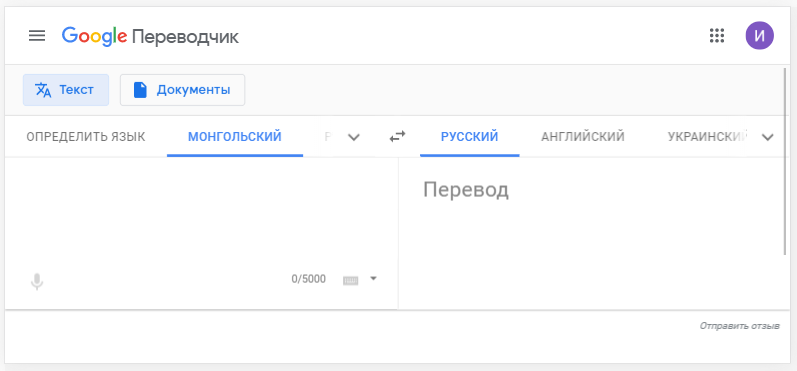Open the hamburger main menu
The width and height of the screenshot is (797, 371).
point(37,36)
